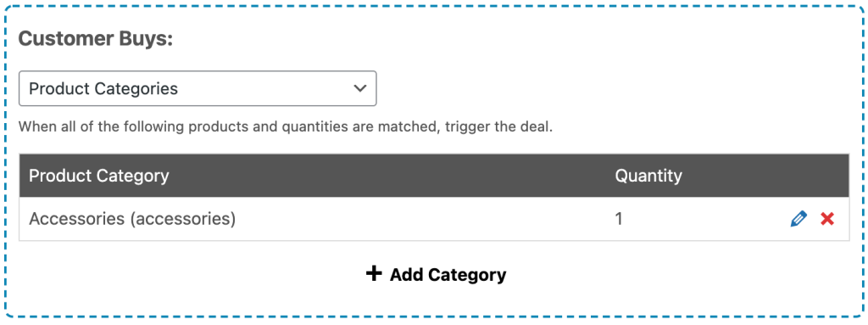
Task: Click the deal trigger description text
Action: (x=286, y=127)
